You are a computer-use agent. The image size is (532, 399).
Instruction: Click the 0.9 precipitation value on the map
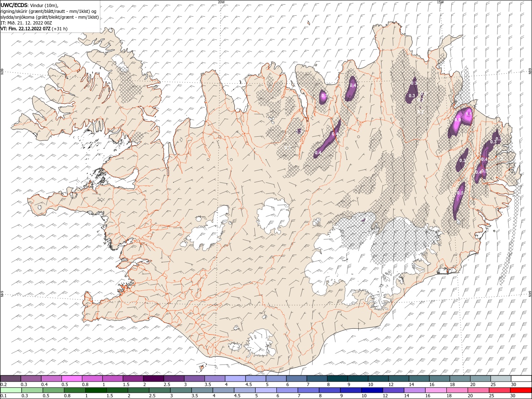pos(458,120)
